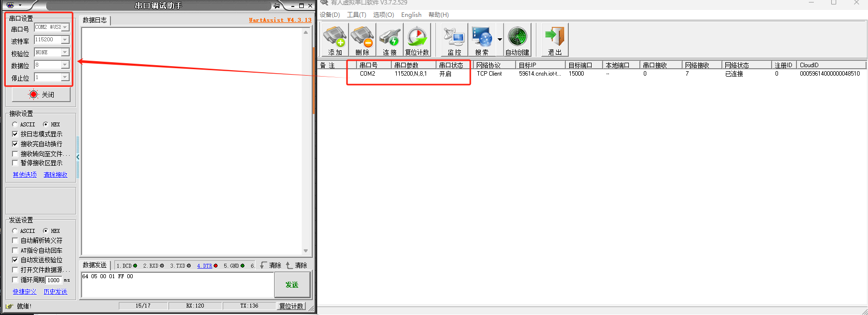Click the 删除 (delete) device toolbar icon
The image size is (868, 315).
[362, 40]
